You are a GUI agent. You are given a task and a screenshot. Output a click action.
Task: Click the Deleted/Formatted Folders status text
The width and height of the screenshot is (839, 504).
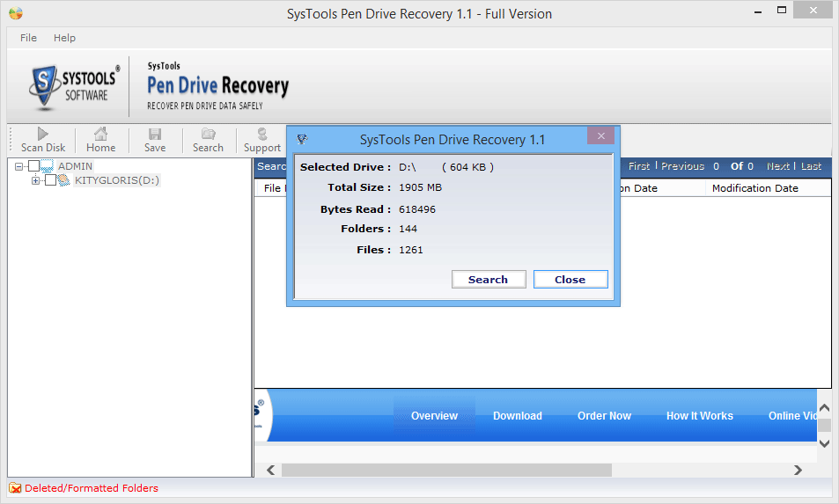(92, 488)
